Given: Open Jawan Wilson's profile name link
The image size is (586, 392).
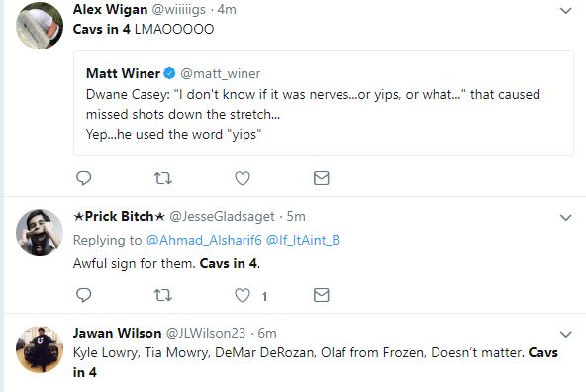Looking at the screenshot, I should 117,333.
